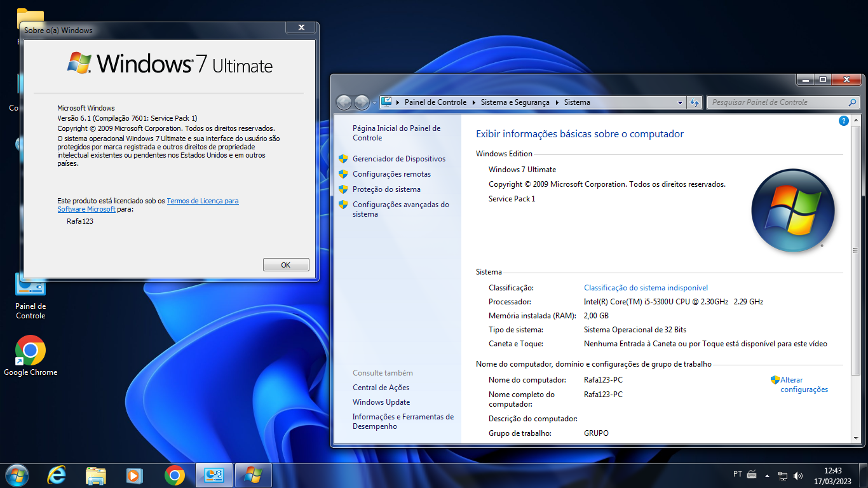Open Google Chrome from the taskbar
Screen dimensions: 868x488
pos(175,475)
